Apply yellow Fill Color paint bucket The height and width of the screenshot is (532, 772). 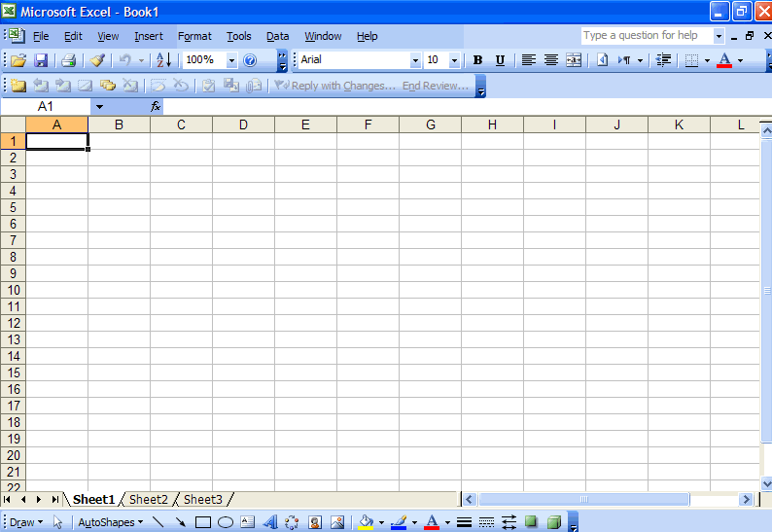(x=366, y=522)
